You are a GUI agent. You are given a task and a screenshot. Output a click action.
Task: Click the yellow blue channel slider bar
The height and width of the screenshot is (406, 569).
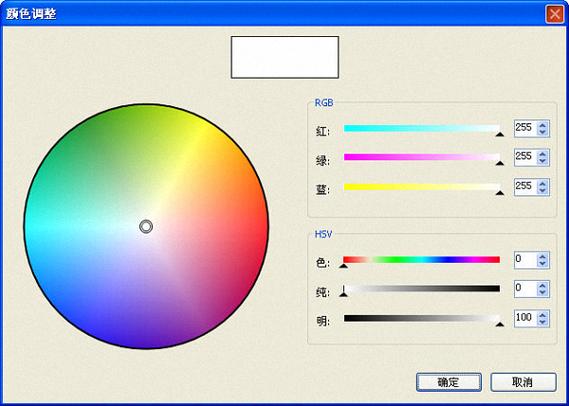[x=422, y=187]
